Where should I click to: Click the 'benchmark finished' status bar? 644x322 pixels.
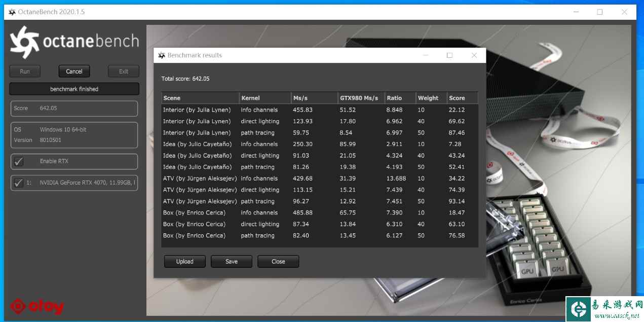pyautogui.click(x=74, y=89)
